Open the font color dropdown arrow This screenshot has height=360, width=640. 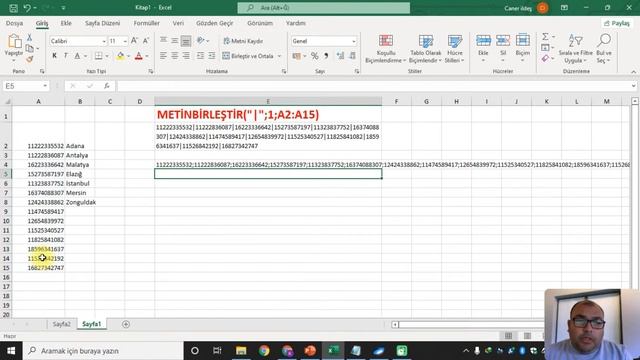pos(147,56)
